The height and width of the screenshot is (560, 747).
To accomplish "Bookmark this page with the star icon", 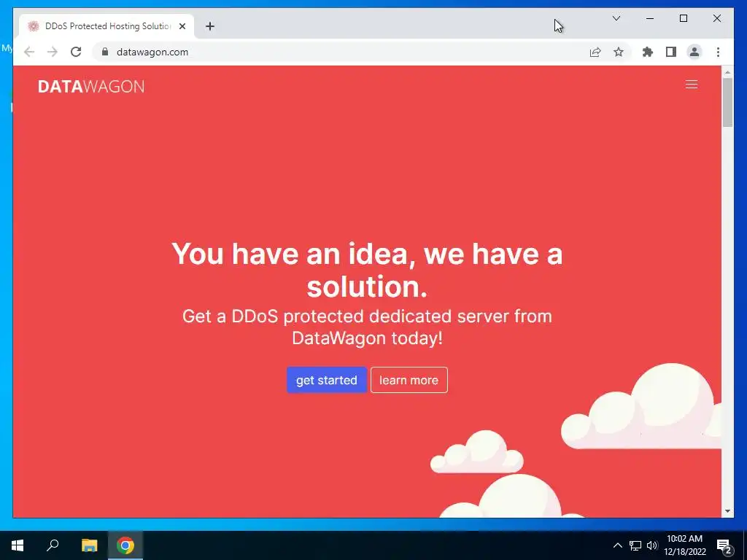I will tap(619, 52).
